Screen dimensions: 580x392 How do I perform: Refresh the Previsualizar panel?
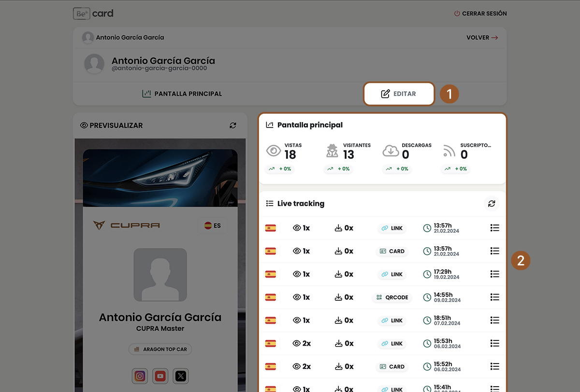point(233,126)
